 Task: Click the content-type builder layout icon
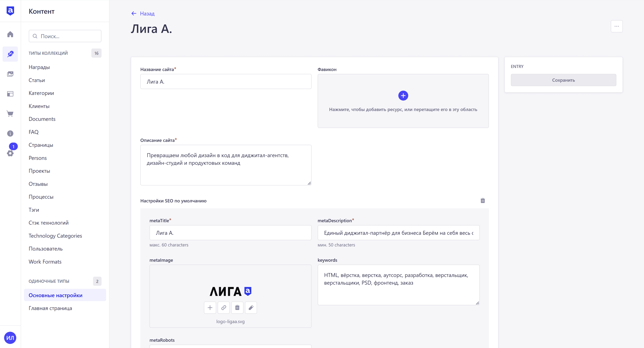click(x=10, y=94)
